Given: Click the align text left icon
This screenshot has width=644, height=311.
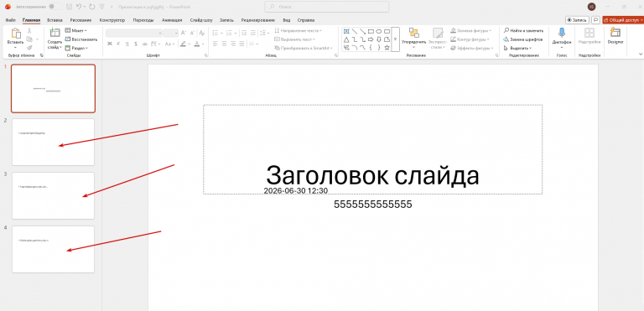Looking at the screenshot, I should [x=215, y=44].
